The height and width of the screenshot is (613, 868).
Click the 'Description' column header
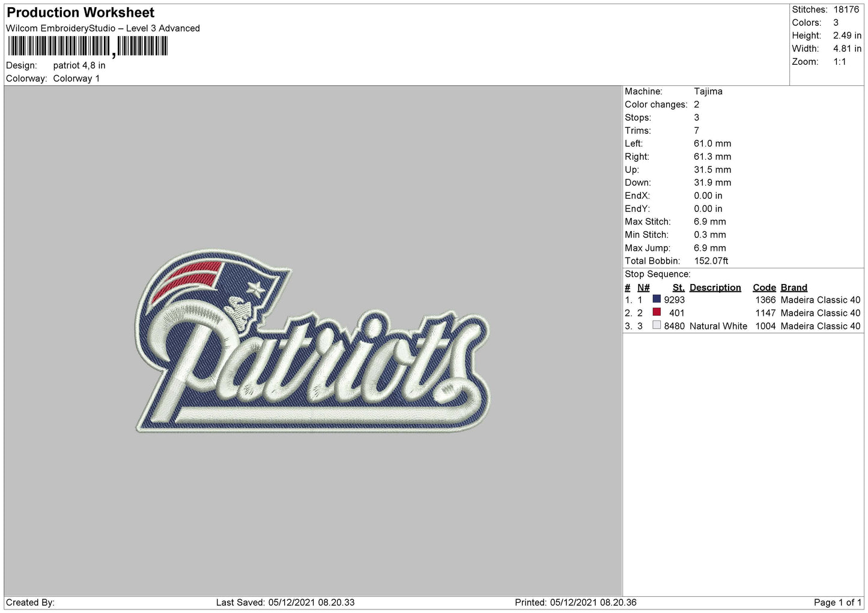point(715,288)
